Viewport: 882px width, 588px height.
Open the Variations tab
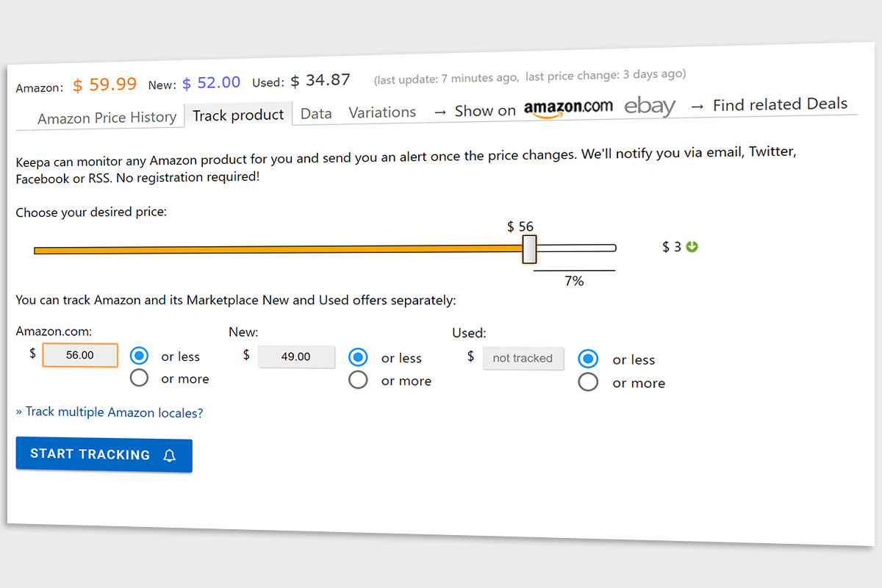(x=382, y=112)
